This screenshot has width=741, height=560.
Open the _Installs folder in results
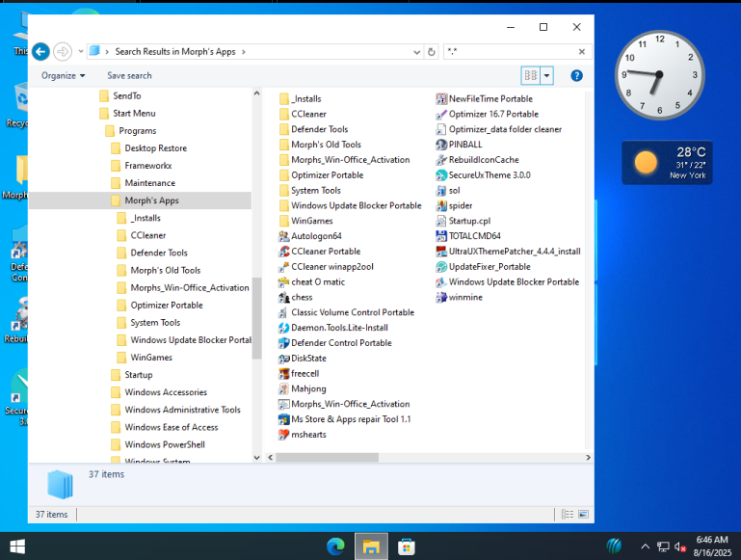[301, 98]
